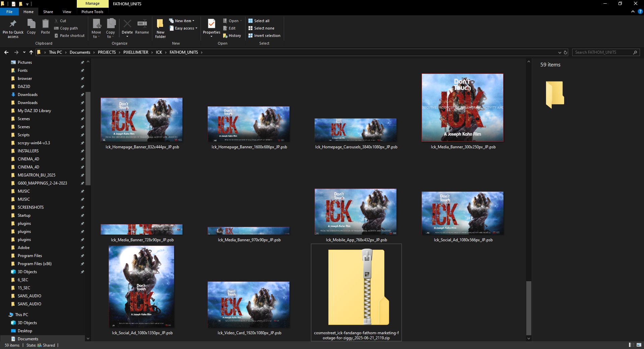Click Invert selection

[264, 36]
